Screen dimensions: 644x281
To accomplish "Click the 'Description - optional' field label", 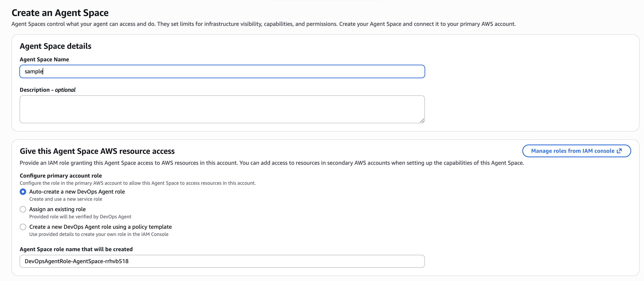I will pyautogui.click(x=47, y=90).
